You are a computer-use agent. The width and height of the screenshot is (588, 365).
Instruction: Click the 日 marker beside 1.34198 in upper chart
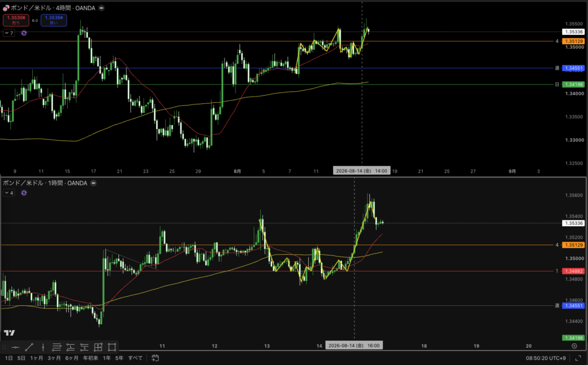[x=557, y=84]
